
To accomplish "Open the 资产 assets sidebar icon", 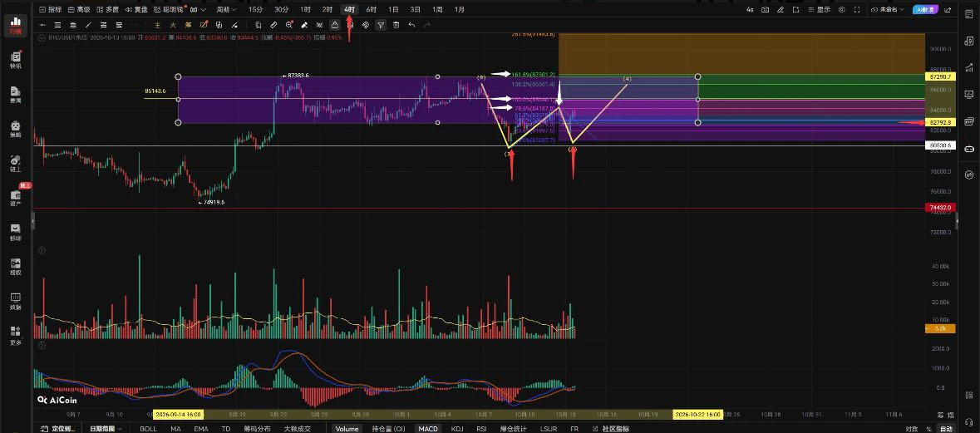I will (16, 198).
